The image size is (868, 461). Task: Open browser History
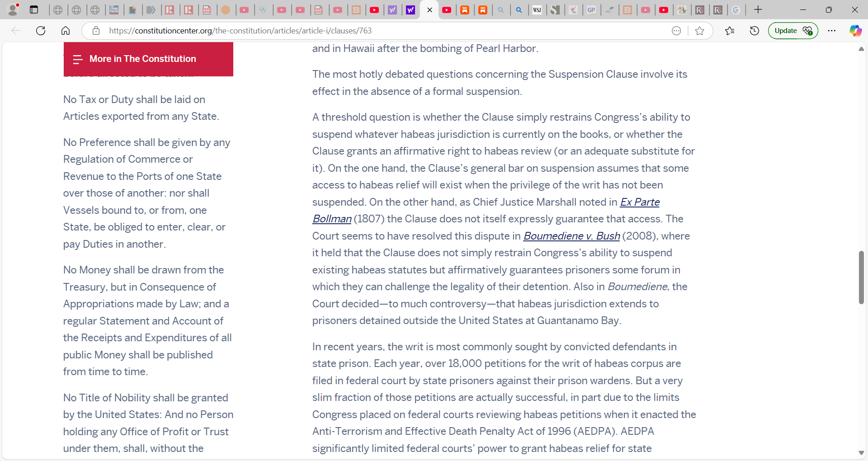pos(754,31)
